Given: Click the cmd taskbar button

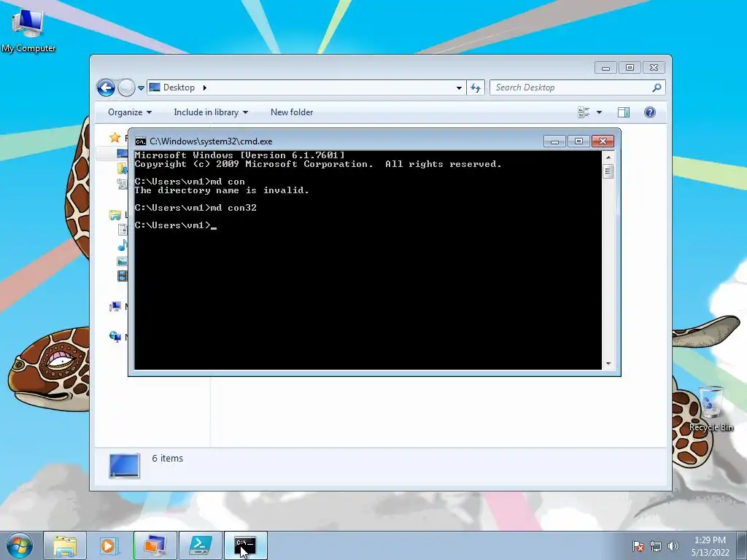Looking at the screenshot, I should pos(245,545).
